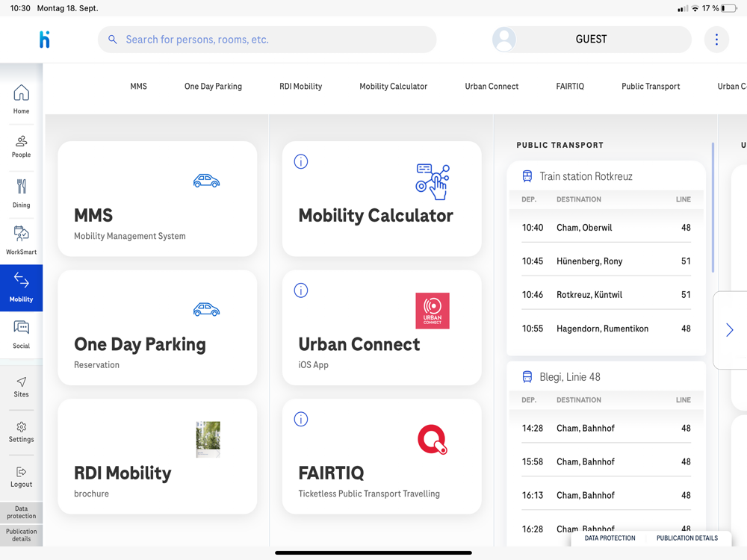
Task: Go to next panel with right chevron
Action: point(729,329)
